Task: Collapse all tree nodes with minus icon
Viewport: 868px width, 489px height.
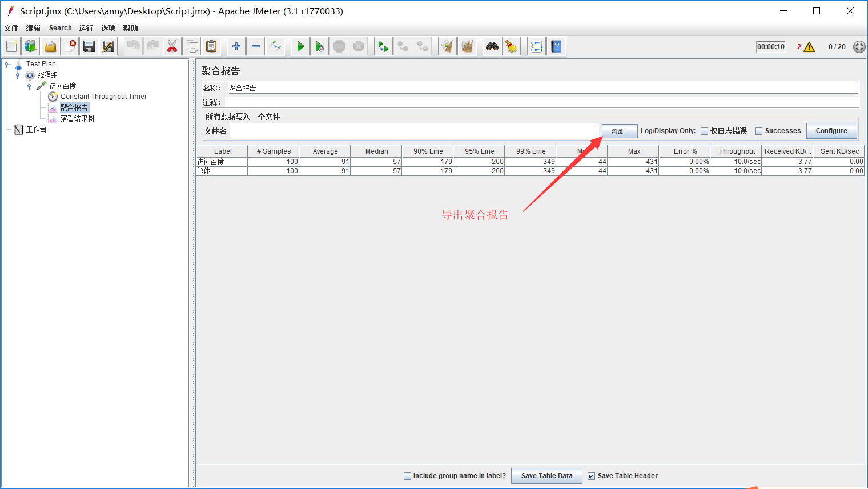Action: (x=256, y=46)
